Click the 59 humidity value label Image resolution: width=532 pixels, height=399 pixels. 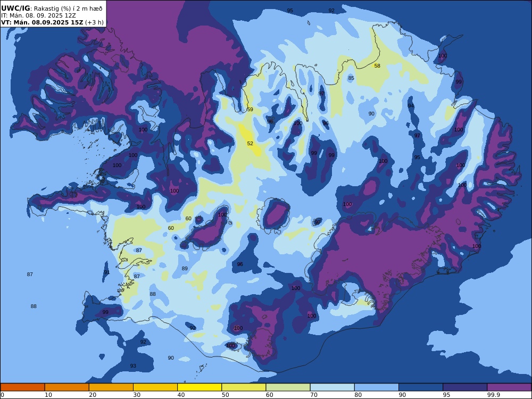click(250, 110)
